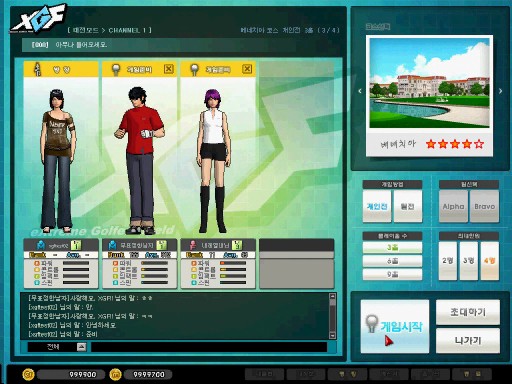
Task: Click the red arrow on game start button
Action: (x=389, y=341)
